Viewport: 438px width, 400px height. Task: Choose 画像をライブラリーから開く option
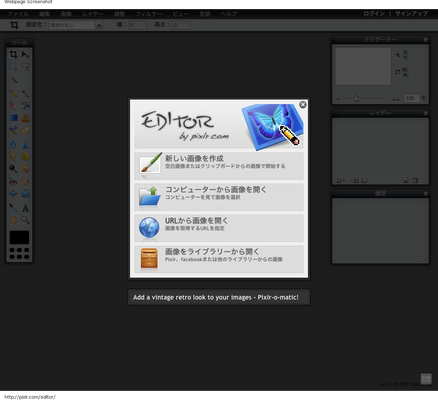pos(219,259)
